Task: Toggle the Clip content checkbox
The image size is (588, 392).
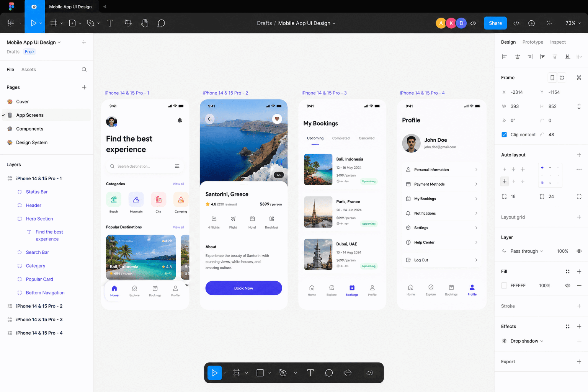Action: click(504, 135)
